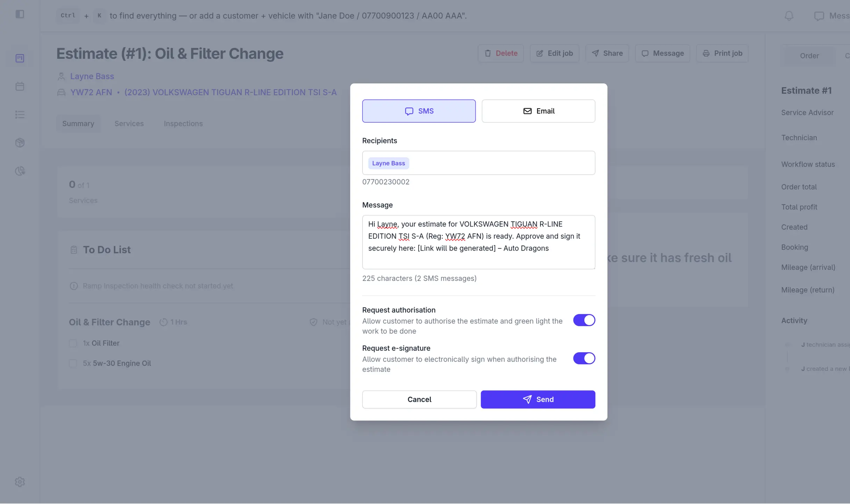850x504 pixels.
Task: Open the parts/package icon in sidebar
Action: tap(20, 143)
